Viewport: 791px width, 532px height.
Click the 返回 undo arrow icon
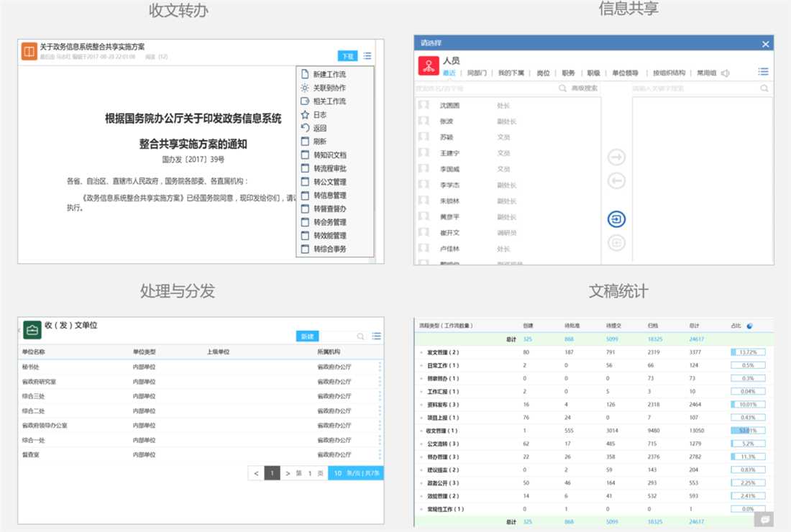pos(305,128)
